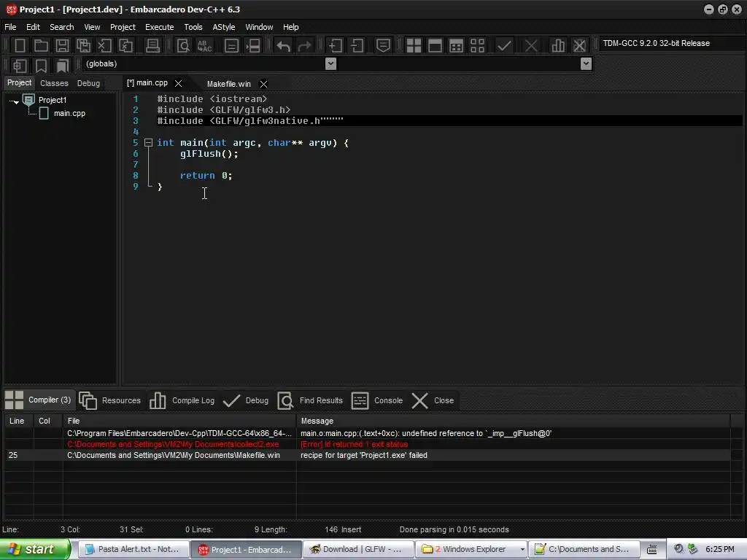Open the Console bottom tab
The height and width of the screenshot is (560, 747).
(377, 400)
